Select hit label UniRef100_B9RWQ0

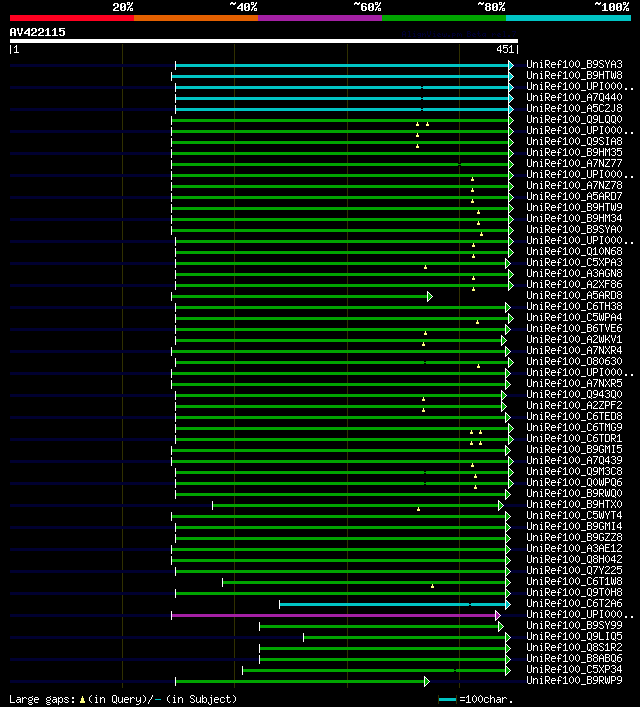point(574,493)
